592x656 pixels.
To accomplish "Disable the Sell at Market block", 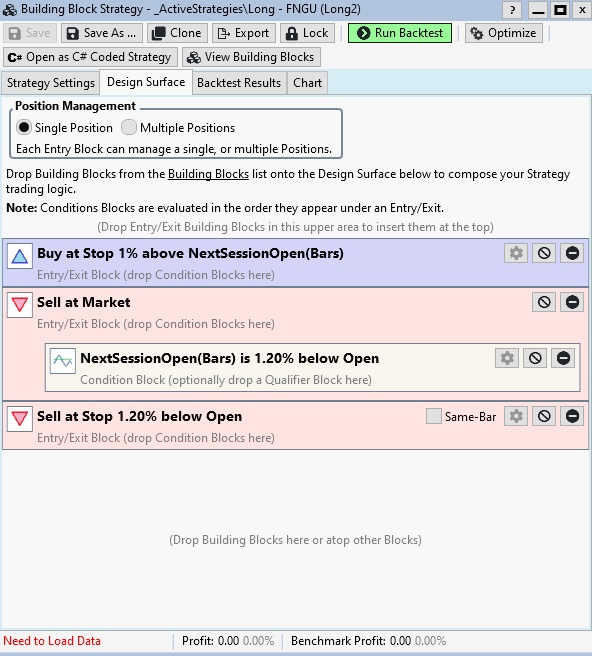I will pyautogui.click(x=544, y=302).
